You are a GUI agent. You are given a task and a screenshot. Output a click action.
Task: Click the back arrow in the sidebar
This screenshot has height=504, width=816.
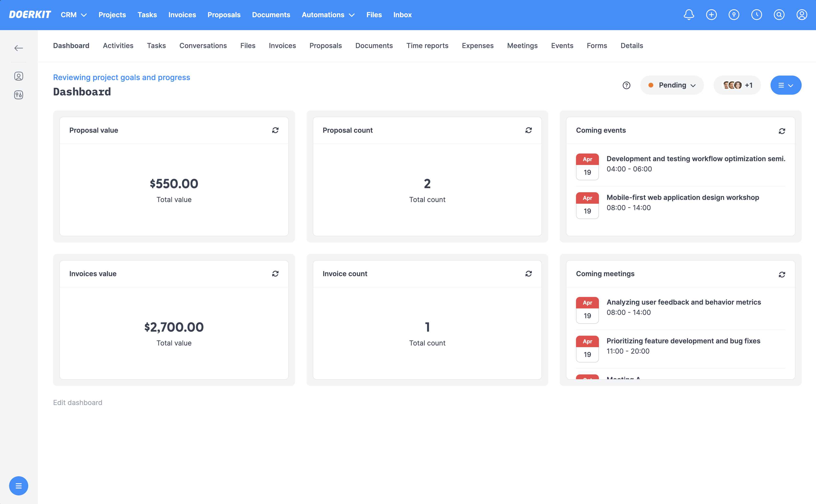(19, 48)
